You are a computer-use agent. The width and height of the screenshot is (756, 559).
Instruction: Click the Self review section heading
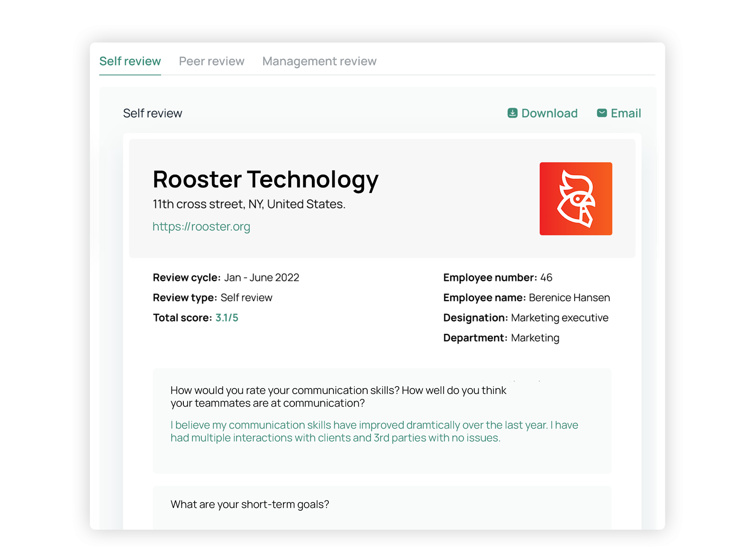[x=153, y=113]
